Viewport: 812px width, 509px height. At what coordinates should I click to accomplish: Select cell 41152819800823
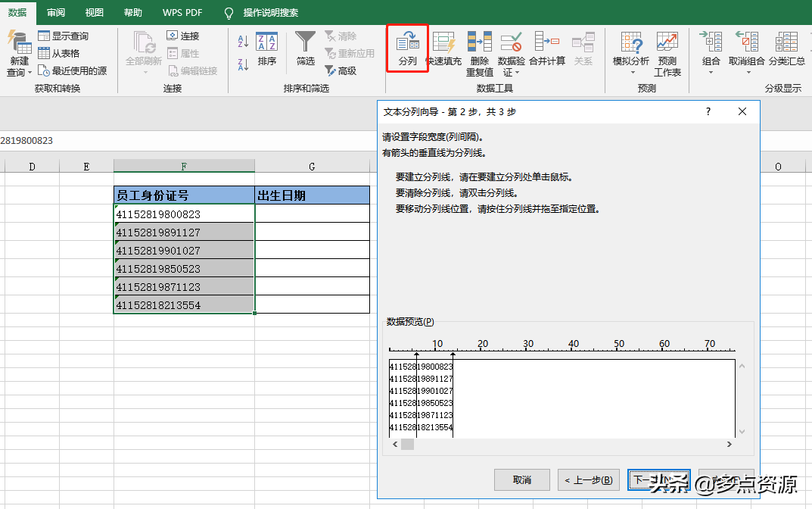pyautogui.click(x=184, y=214)
